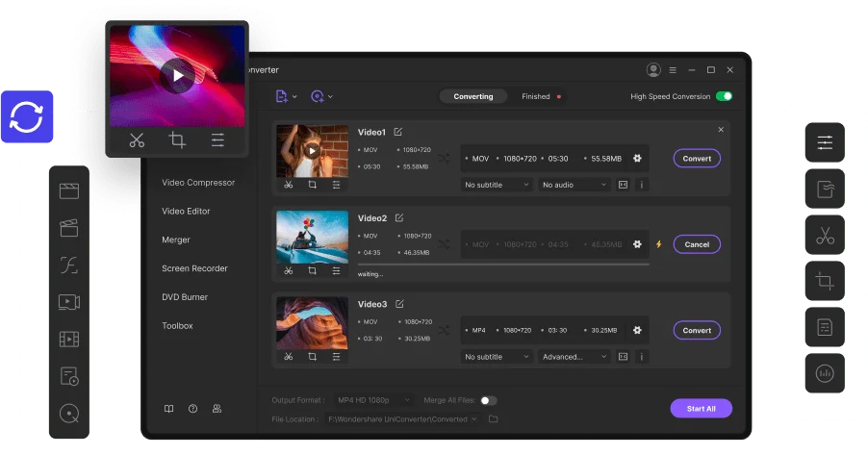
Task: Open the hamburger menu icon
Action: tap(673, 70)
